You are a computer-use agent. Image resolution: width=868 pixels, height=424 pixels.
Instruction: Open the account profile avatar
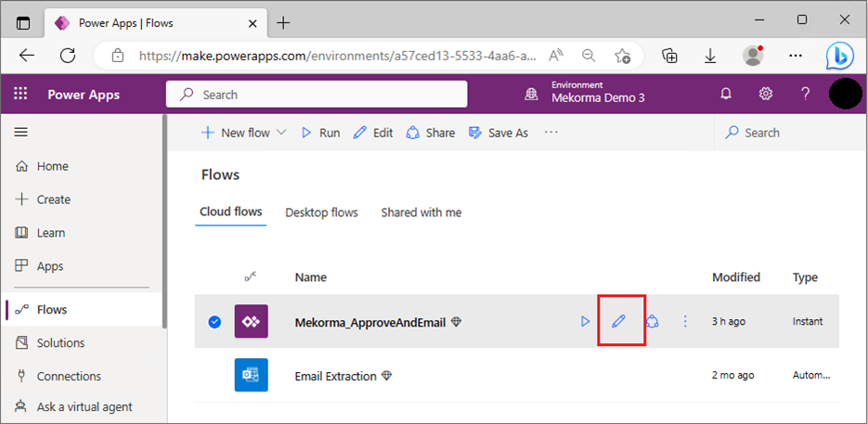click(845, 94)
